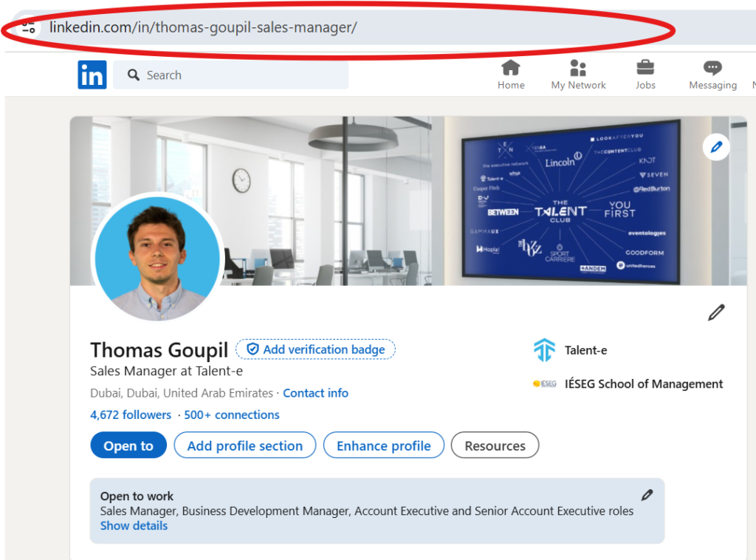Edit the cover banner with pencil icon

(716, 146)
